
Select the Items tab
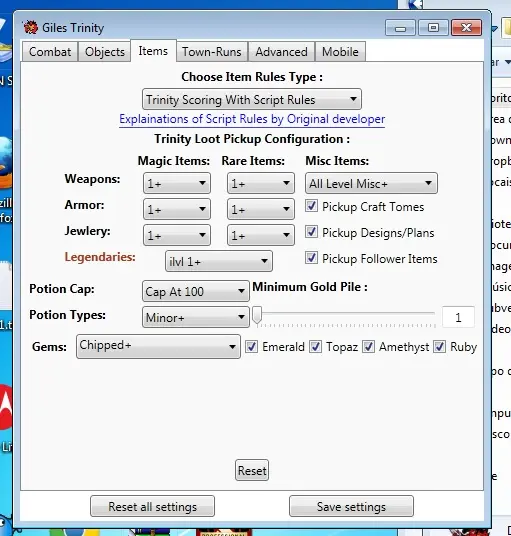coord(153,51)
